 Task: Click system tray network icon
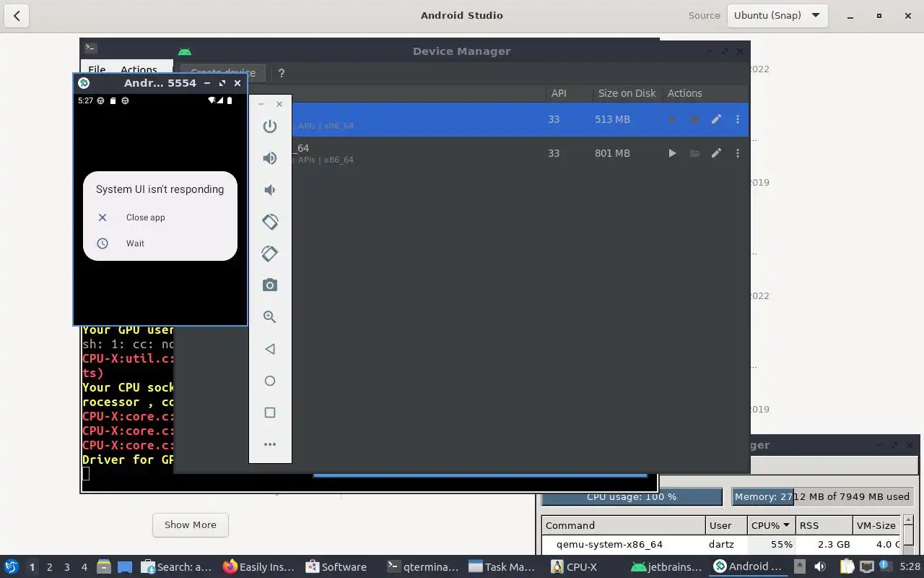pyautogui.click(x=867, y=567)
